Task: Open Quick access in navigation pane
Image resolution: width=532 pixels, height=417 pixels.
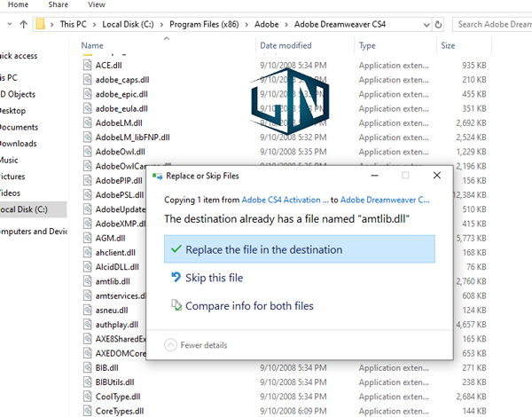Action: pyautogui.click(x=19, y=56)
